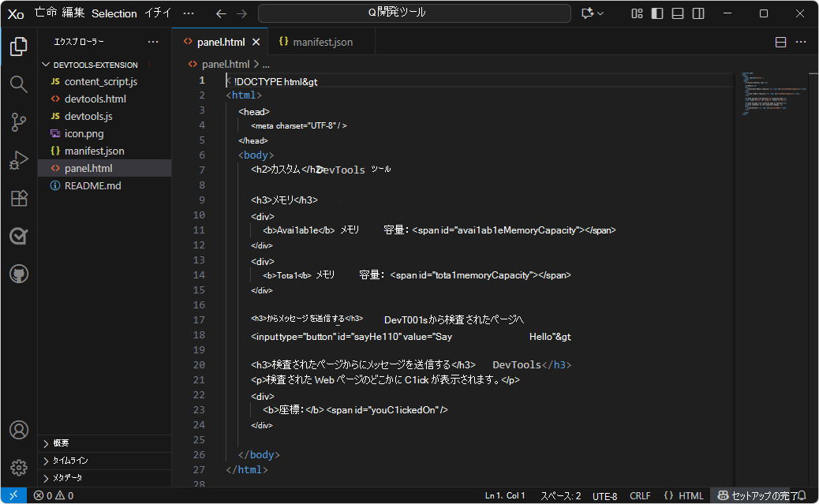Open the additional menus ellipsis in menu bar
This screenshot has width=819, height=504.
[x=189, y=13]
